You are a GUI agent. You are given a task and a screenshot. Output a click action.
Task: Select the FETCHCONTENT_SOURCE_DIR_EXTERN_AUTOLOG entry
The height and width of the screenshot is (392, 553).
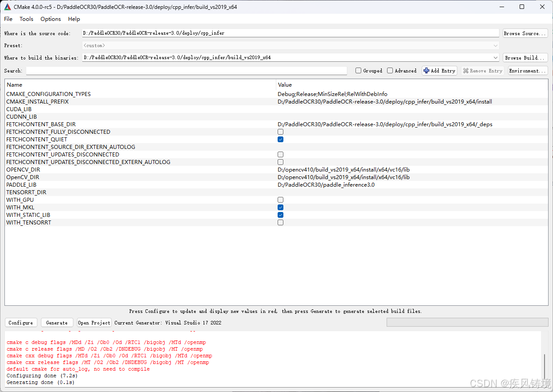(71, 147)
